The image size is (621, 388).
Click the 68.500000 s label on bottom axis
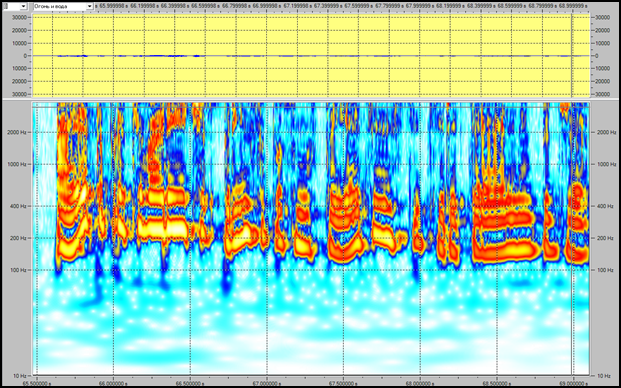[497, 384]
